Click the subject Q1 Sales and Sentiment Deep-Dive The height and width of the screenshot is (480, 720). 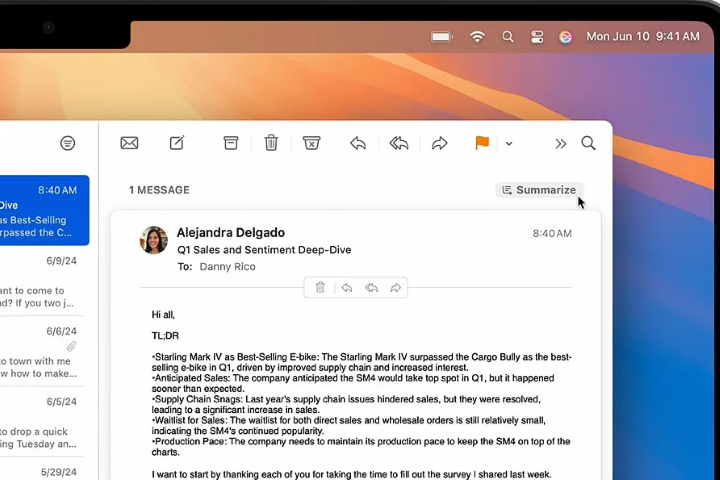[264, 250]
